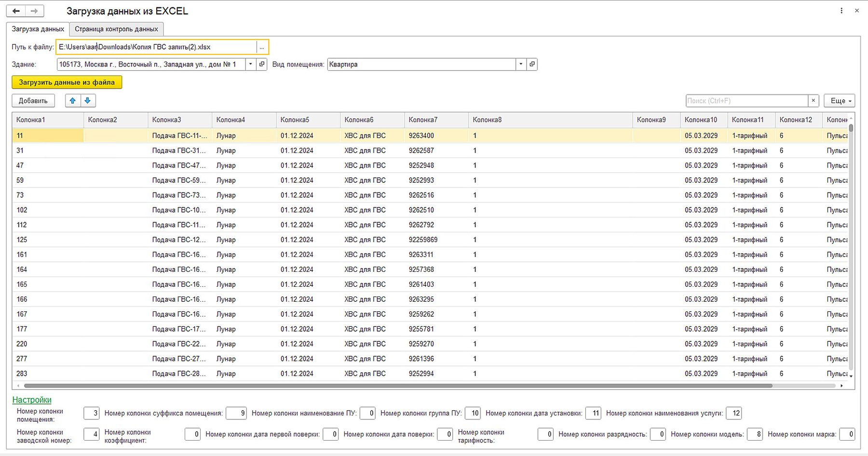
Task: Edit the Номер колонки наименование ПУ field
Action: pos(367,413)
